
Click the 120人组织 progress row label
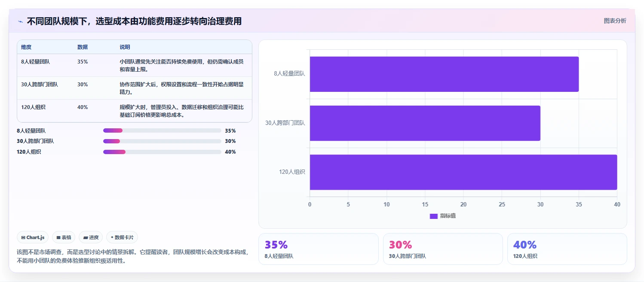coord(29,152)
